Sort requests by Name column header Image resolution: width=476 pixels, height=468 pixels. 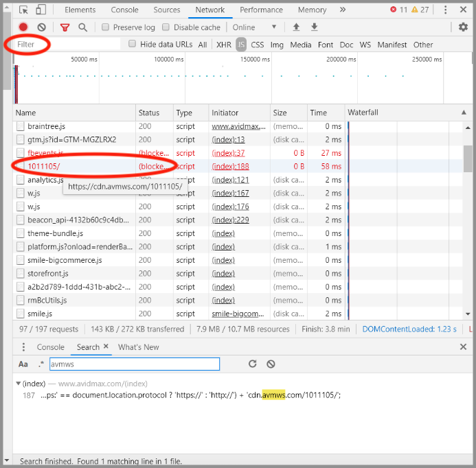[74, 113]
